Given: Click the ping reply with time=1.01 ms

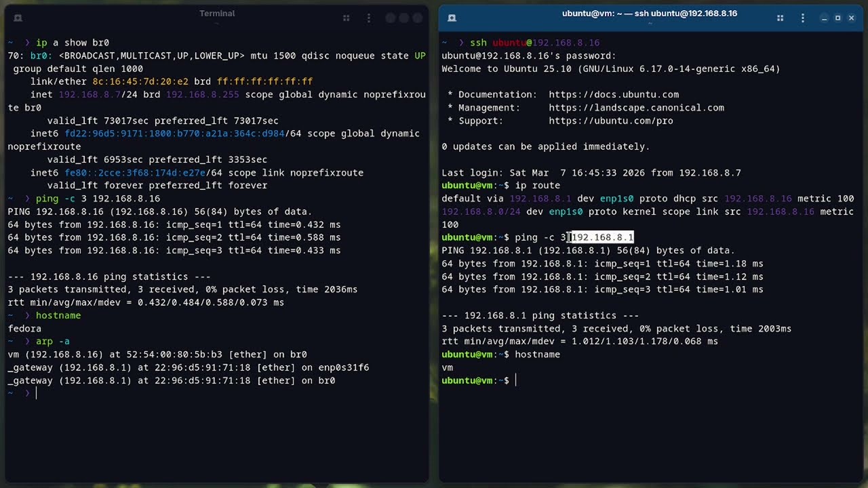Looking at the screenshot, I should (x=602, y=289).
